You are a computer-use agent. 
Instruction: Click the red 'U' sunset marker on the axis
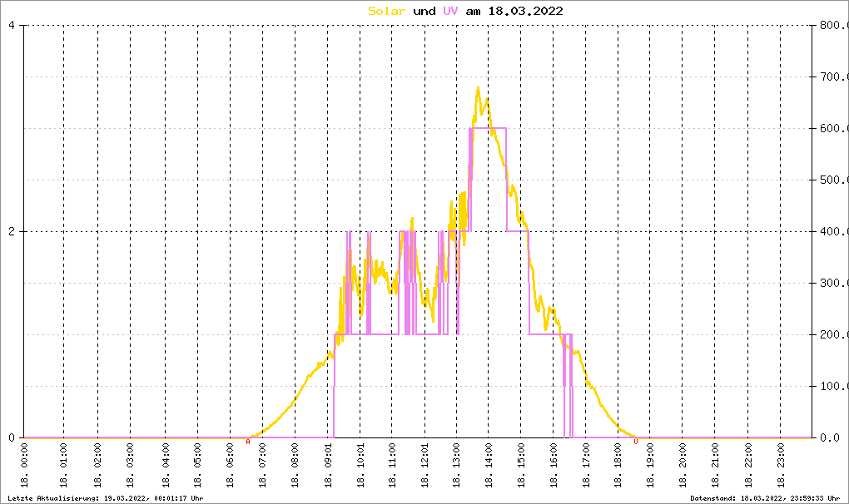pos(636,442)
